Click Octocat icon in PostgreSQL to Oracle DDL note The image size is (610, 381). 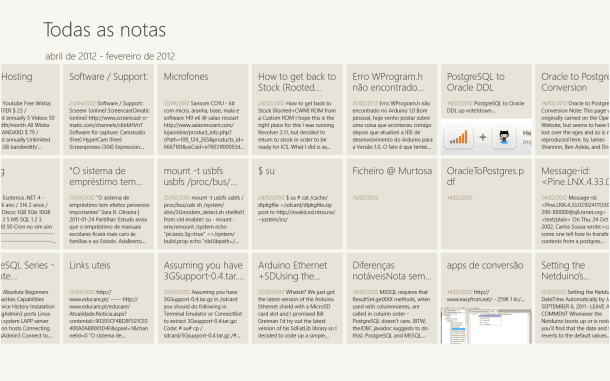(x=504, y=137)
